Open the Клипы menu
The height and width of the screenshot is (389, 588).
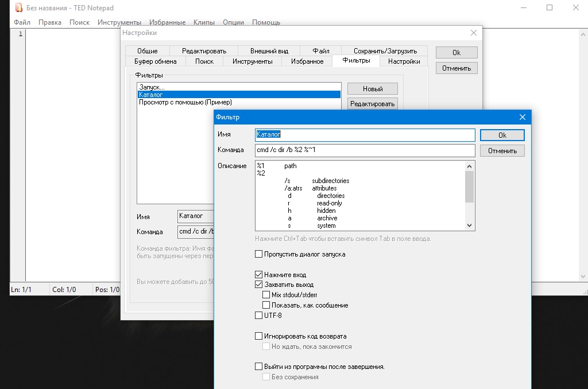coord(204,22)
